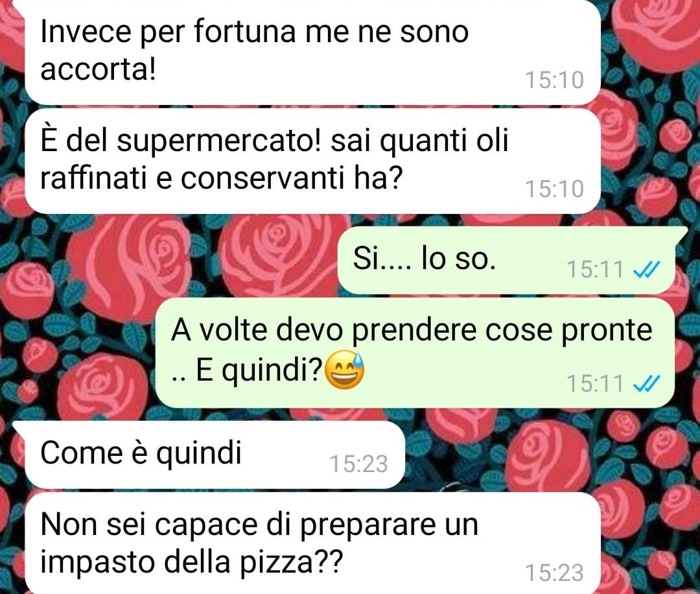The width and height of the screenshot is (700, 594).
Task: Select the "Come è quindi" message
Action: (215, 455)
